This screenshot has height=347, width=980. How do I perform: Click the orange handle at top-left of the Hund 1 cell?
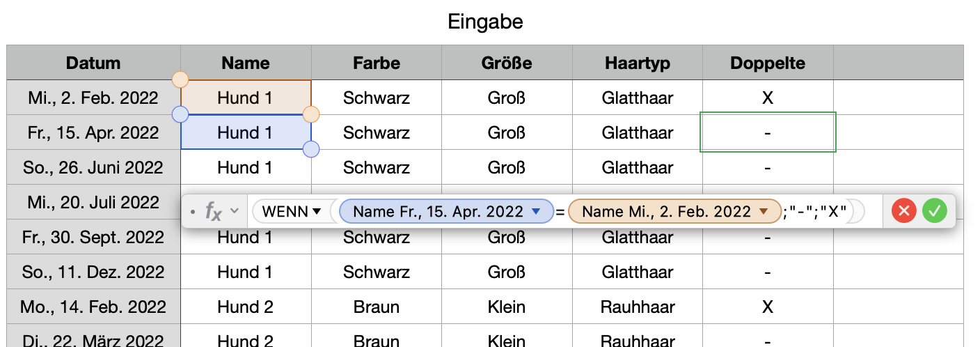(180, 79)
